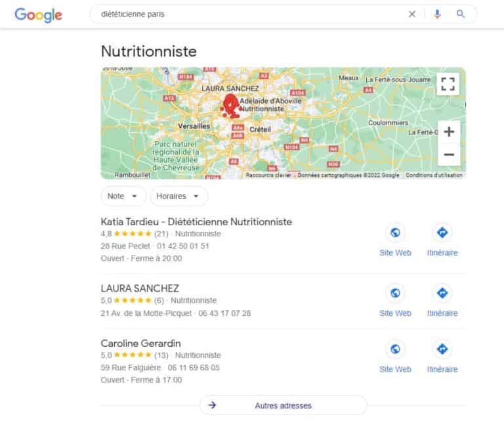
Task: Open Caroline Gerardin's Itinéraire directions icon
Action: [x=442, y=349]
